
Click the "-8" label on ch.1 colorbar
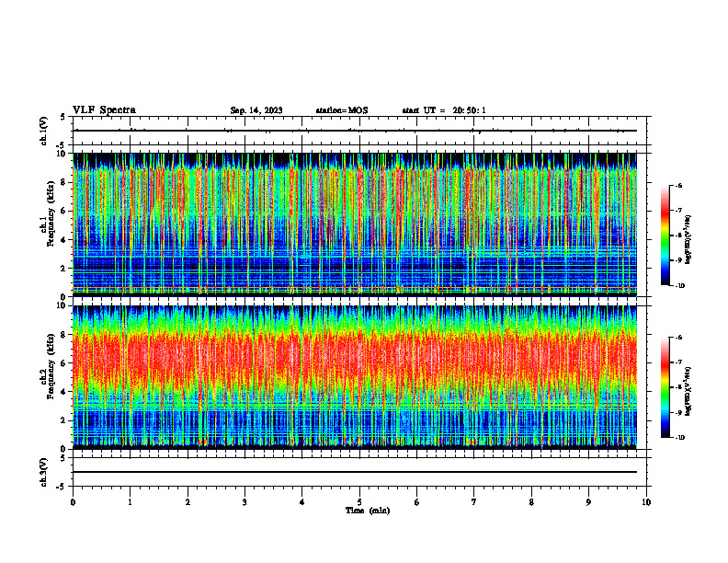pos(678,236)
